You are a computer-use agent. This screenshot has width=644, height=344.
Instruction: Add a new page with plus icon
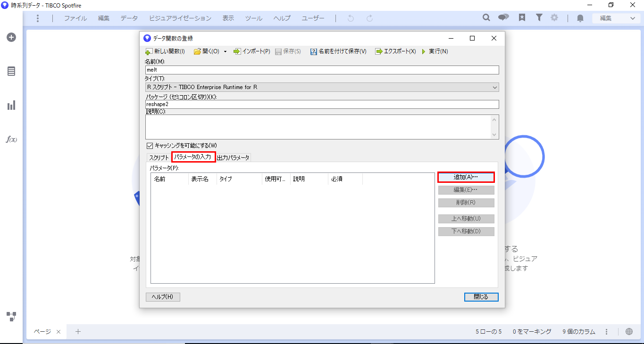tap(78, 331)
